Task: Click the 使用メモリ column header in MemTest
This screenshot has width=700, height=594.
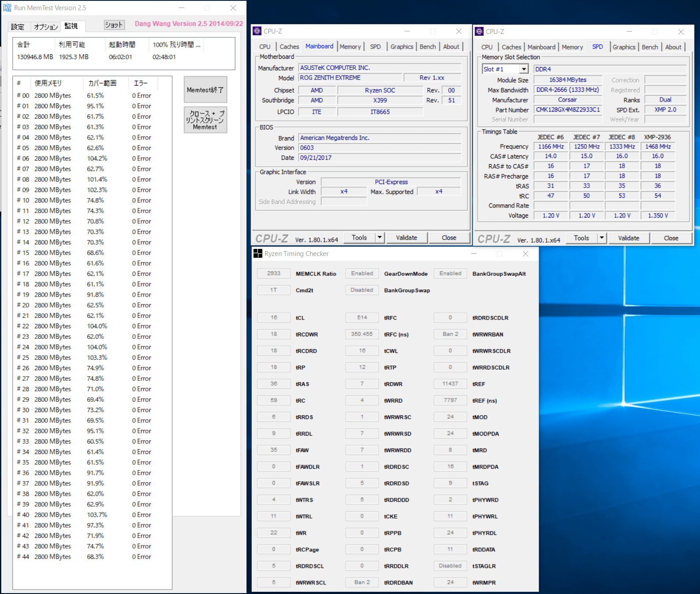Action: pyautogui.click(x=57, y=83)
